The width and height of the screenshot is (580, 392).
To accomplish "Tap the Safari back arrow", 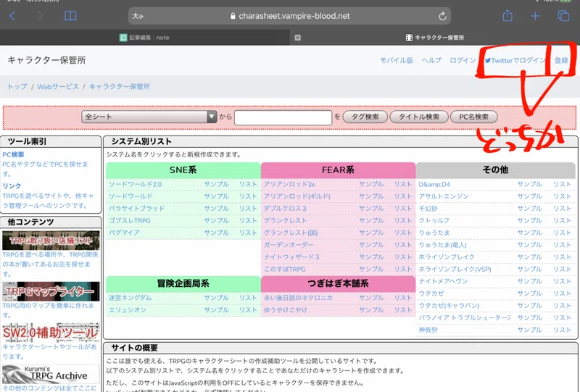I will pos(12,16).
